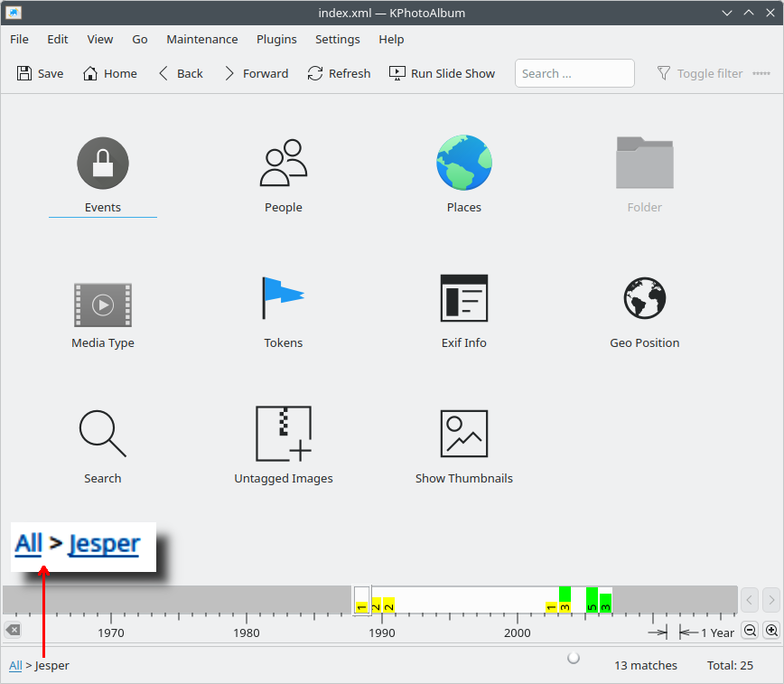Open the View menu
Screen dimensions: 784x684
(100, 40)
